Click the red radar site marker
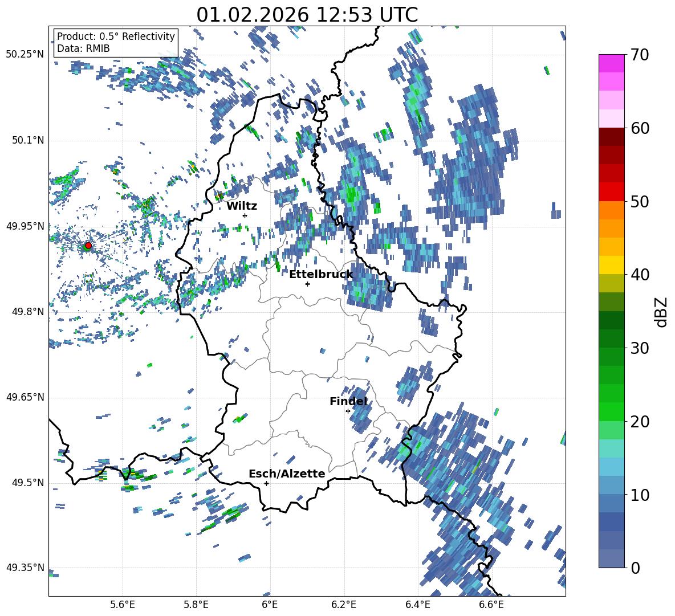This screenshot has height=616, width=675. [88, 245]
